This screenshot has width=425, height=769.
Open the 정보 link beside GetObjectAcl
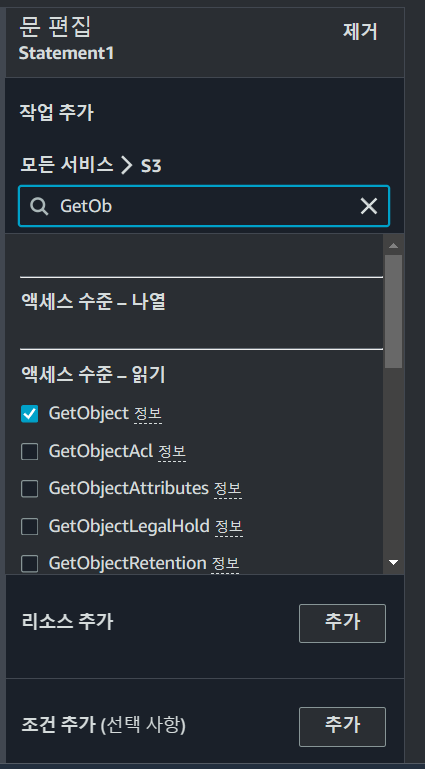(172, 452)
